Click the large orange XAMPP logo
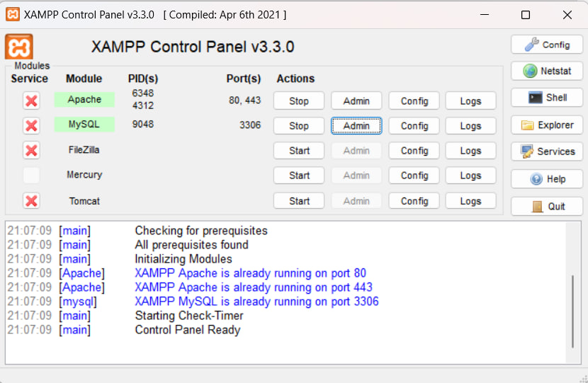 [18, 47]
